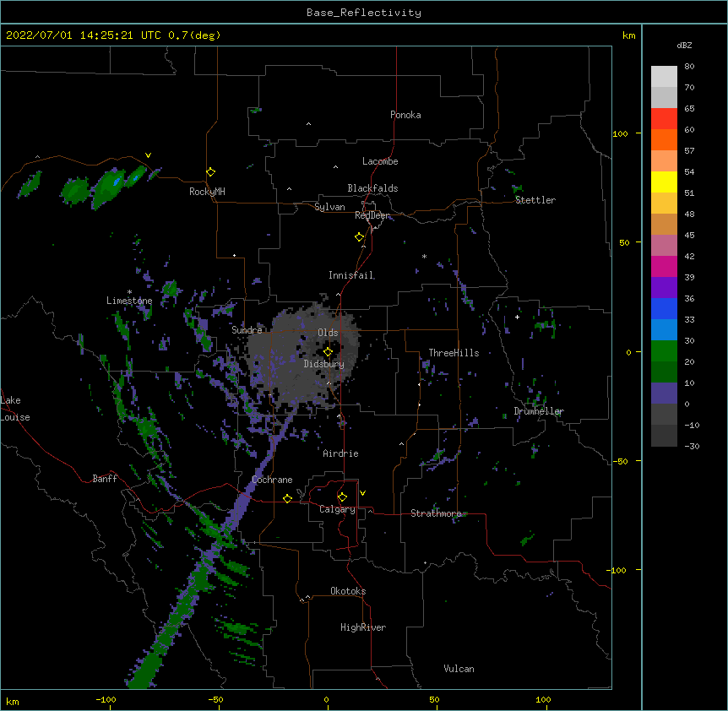Screen dimensions: 728x711
Task: Select the 80 dBZ white color swatch
Action: [664, 77]
